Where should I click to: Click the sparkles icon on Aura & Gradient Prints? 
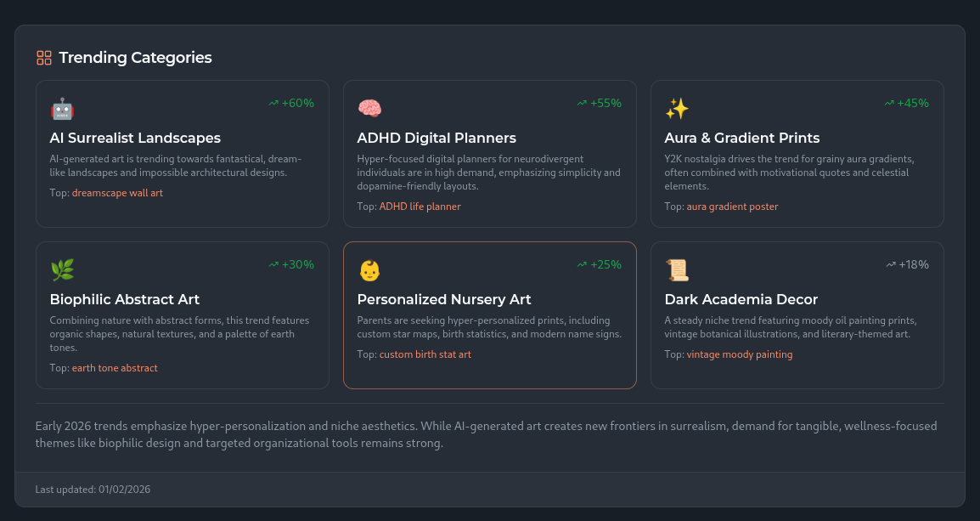tap(675, 109)
